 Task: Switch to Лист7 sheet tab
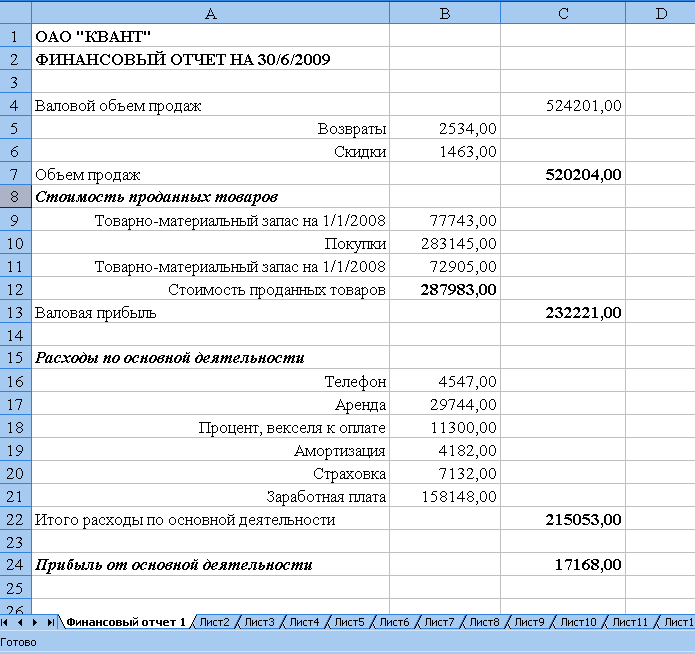coord(439,623)
